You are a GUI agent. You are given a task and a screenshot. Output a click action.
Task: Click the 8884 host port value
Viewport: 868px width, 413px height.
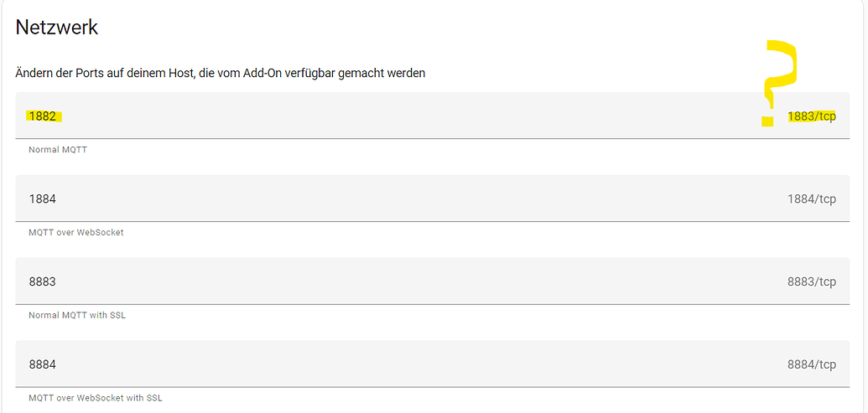tap(43, 364)
